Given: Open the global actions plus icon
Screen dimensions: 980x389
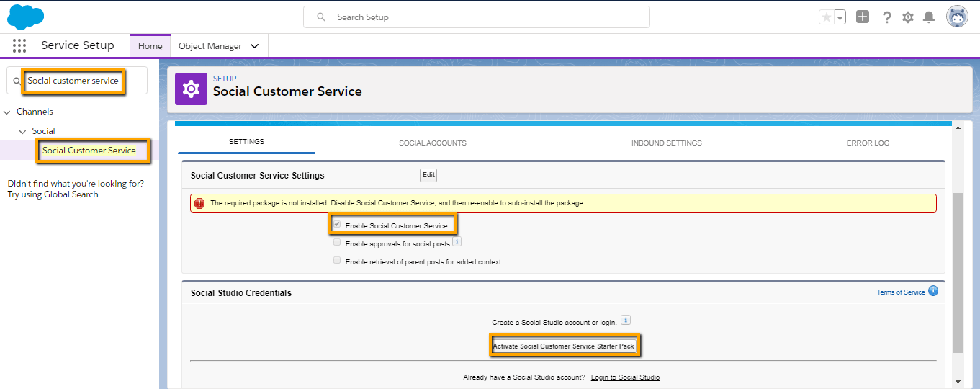Looking at the screenshot, I should pyautogui.click(x=863, y=17).
